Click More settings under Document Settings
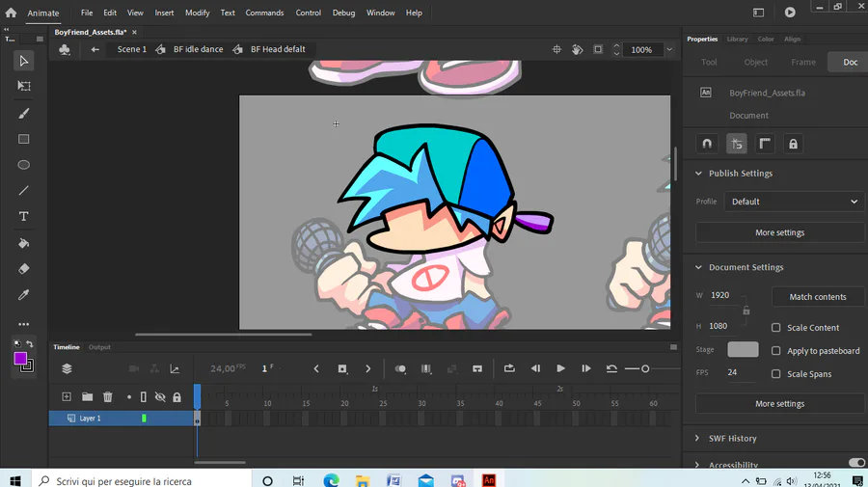 click(779, 403)
